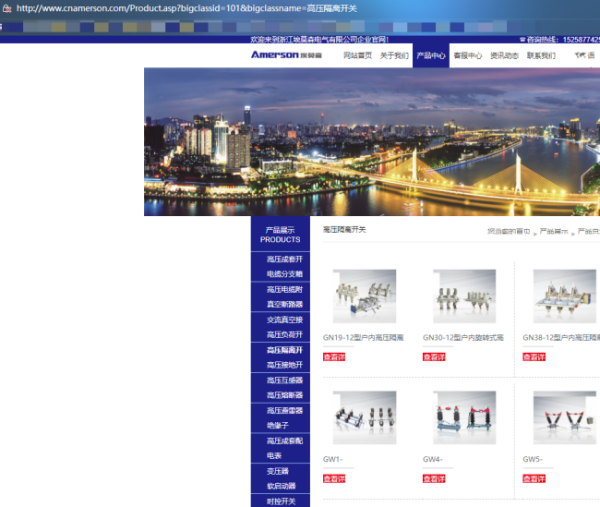Open the GW4- product thumbnail image

[x=464, y=417]
